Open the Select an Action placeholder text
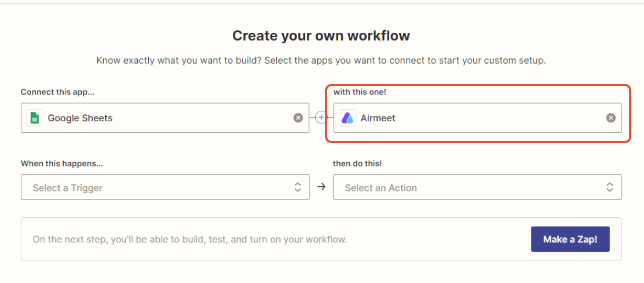 (380, 188)
